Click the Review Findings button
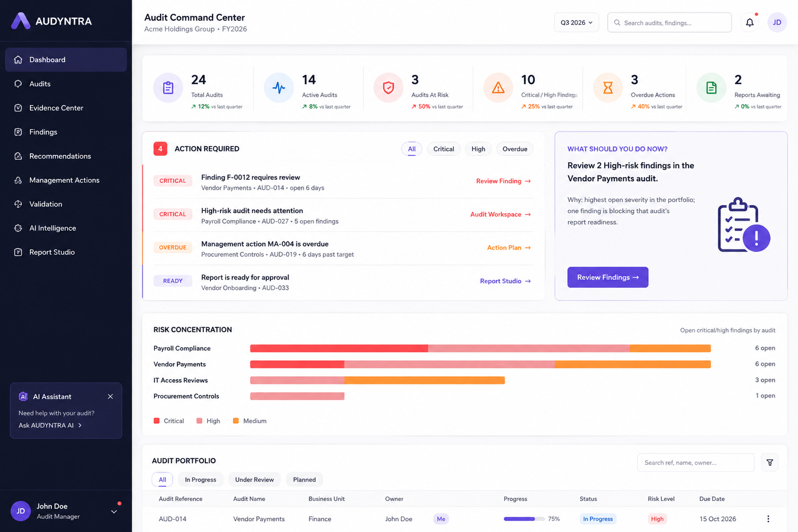Viewport: 798px width, 532px height. point(608,277)
